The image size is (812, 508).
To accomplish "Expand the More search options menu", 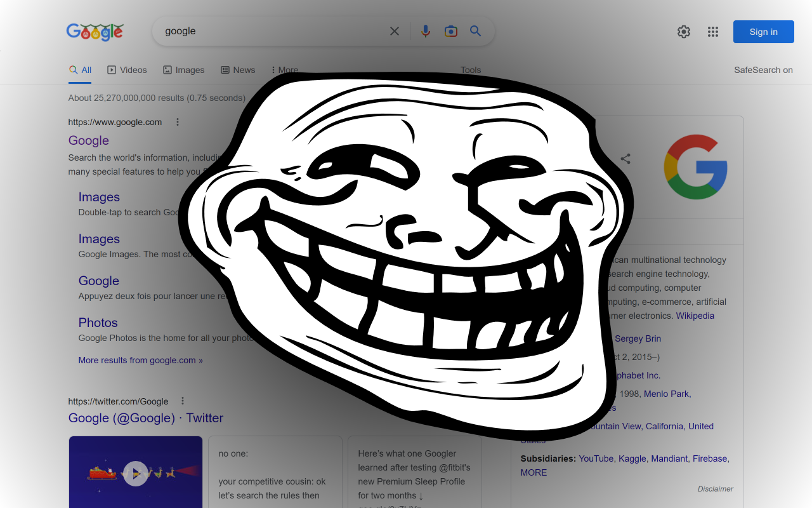I will pyautogui.click(x=284, y=70).
